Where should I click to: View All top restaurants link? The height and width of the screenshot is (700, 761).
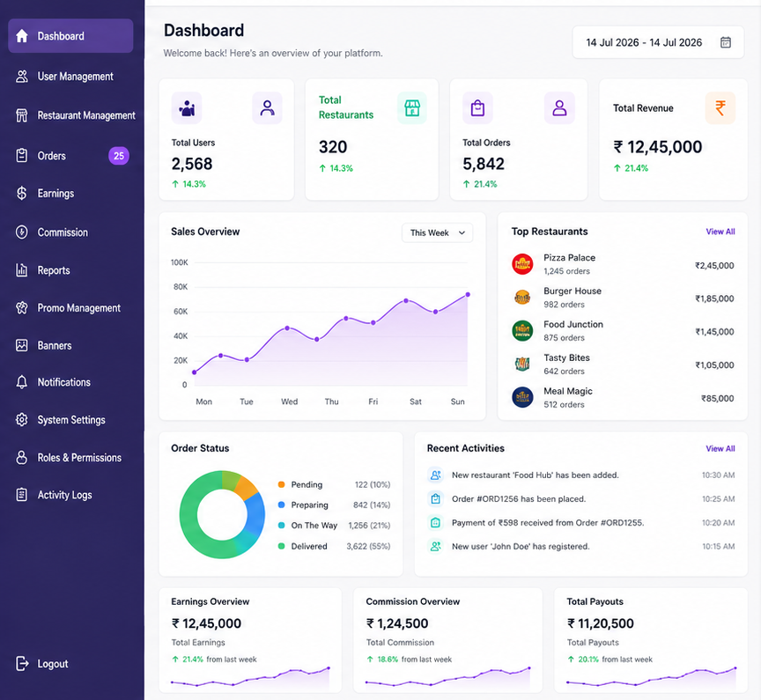(720, 232)
